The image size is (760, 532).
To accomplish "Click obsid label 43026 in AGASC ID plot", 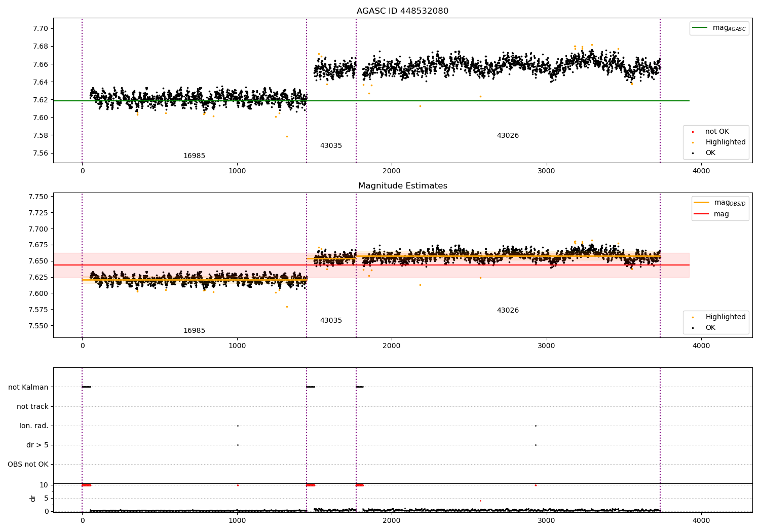I will [x=508, y=136].
